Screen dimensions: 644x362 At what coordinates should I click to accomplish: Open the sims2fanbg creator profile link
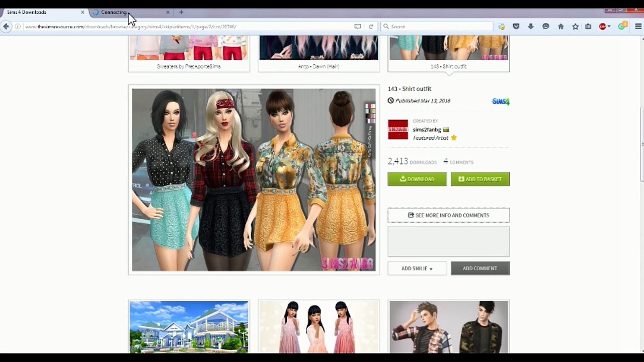tap(427, 130)
